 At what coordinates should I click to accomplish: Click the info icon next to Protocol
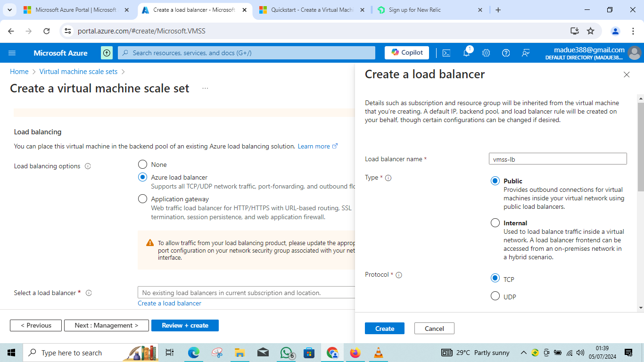point(399,275)
